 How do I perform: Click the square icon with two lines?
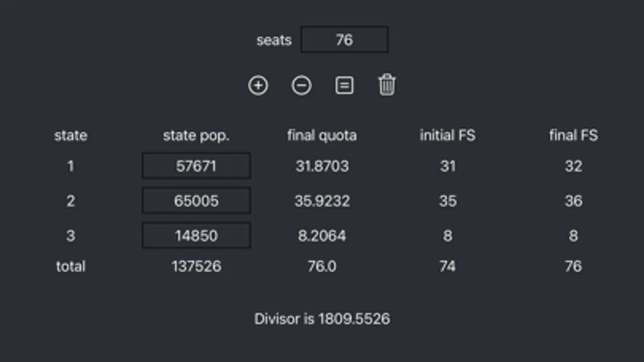344,85
